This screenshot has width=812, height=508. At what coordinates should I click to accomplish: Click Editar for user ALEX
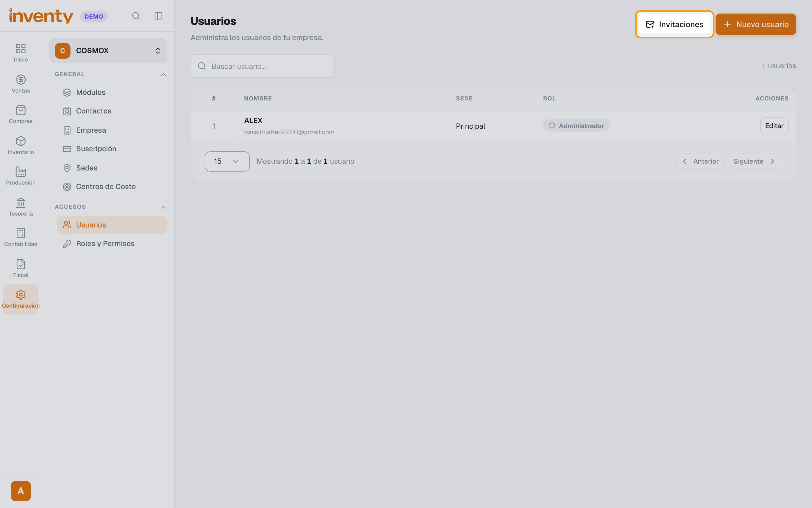tap(774, 126)
